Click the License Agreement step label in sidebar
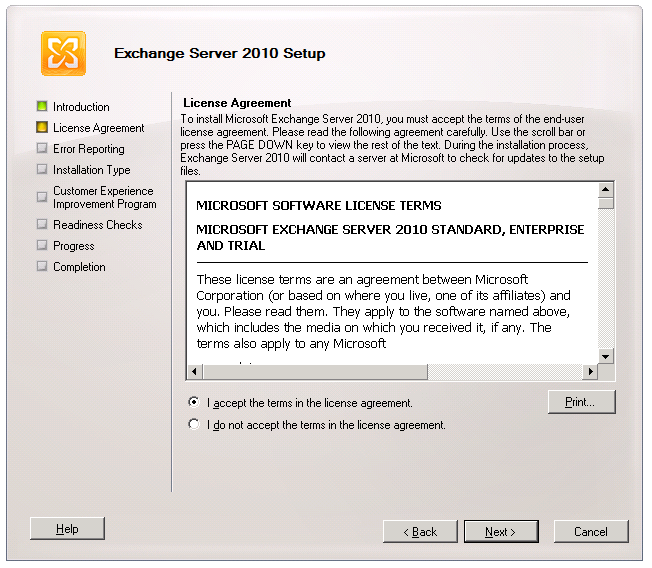 [x=99, y=128]
